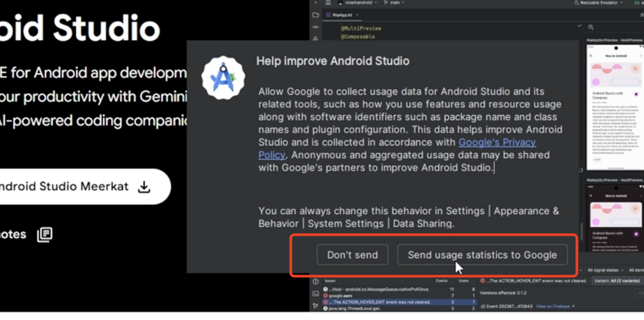The width and height of the screenshot is (644, 320).
Task: Select the google.aam issue row
Action: click(399, 296)
